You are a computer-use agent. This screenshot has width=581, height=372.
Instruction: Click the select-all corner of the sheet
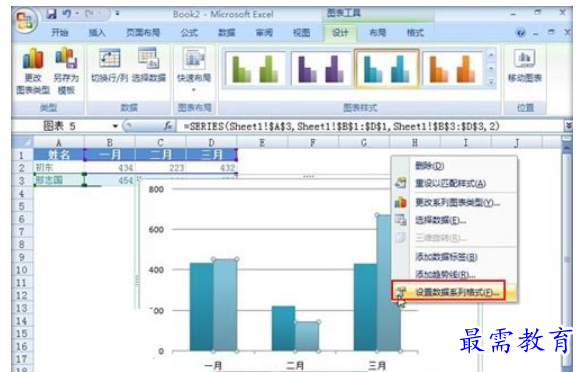23,142
